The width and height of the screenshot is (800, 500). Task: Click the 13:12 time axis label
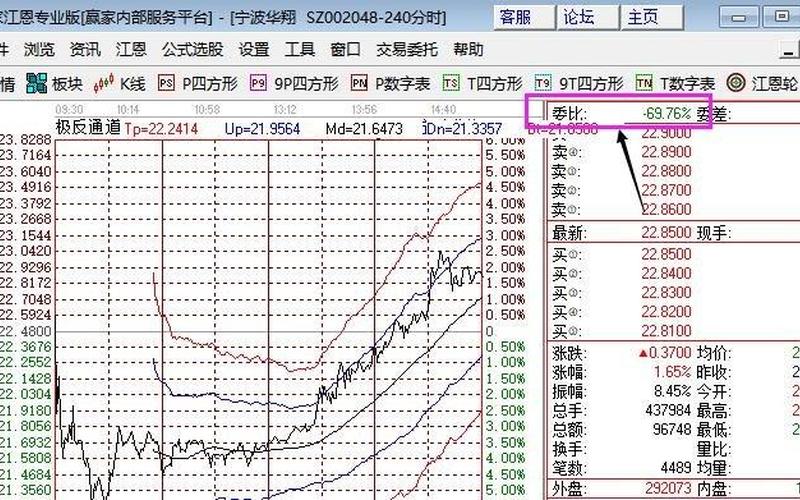285,110
